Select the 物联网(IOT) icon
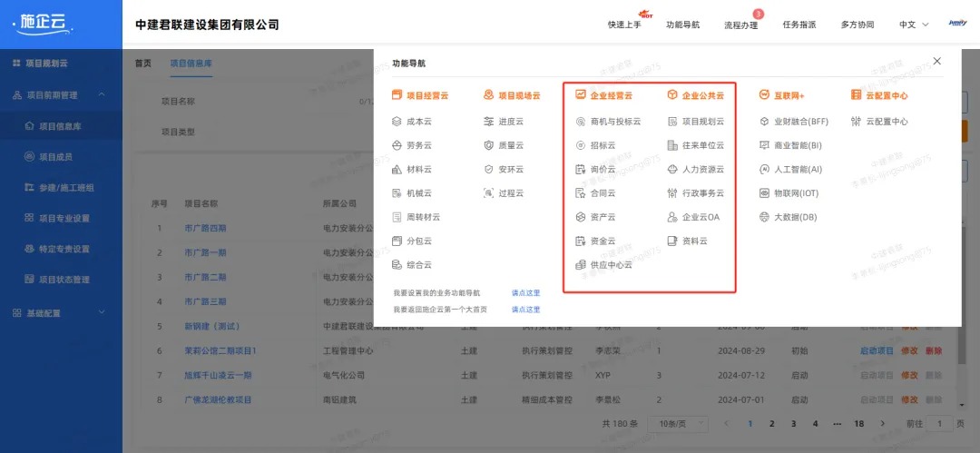 point(764,193)
